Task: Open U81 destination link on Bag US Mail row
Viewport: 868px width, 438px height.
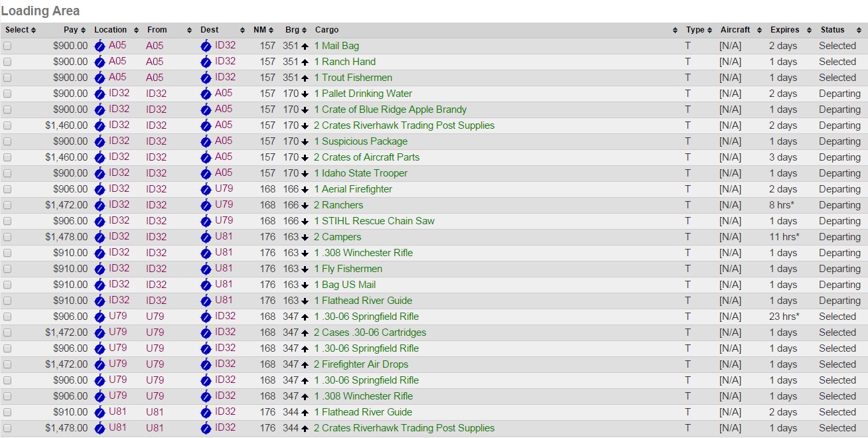Action: click(x=224, y=284)
